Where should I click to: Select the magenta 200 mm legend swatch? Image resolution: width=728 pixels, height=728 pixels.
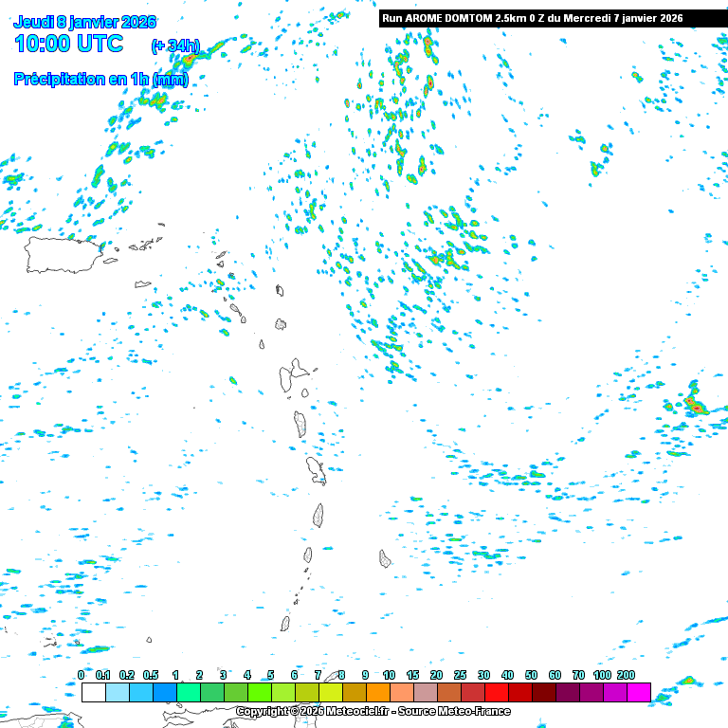tap(638, 692)
